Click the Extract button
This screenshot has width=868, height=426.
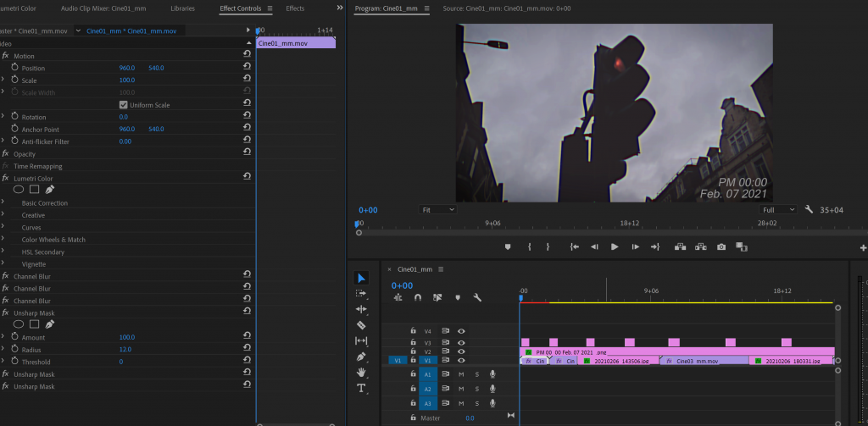(x=701, y=247)
